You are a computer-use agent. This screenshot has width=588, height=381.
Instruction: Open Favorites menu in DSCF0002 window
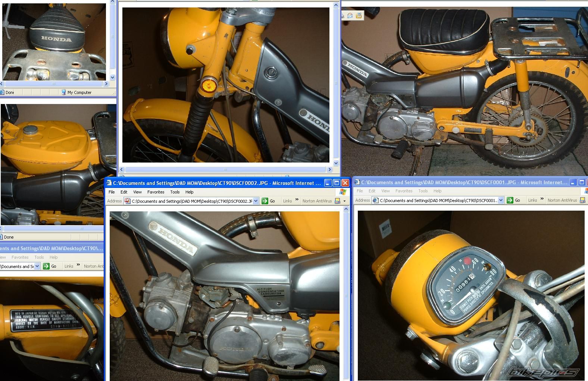pos(156,192)
